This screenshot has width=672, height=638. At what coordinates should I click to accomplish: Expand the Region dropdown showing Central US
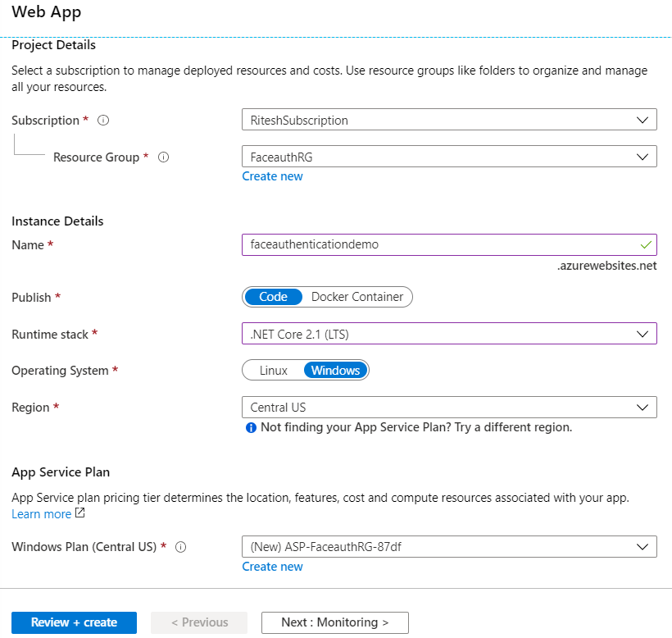(x=449, y=408)
